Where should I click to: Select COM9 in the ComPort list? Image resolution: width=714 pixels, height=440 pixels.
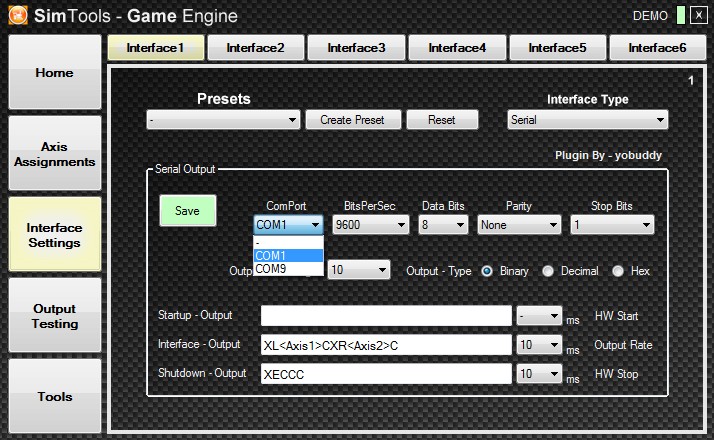pyautogui.click(x=288, y=269)
